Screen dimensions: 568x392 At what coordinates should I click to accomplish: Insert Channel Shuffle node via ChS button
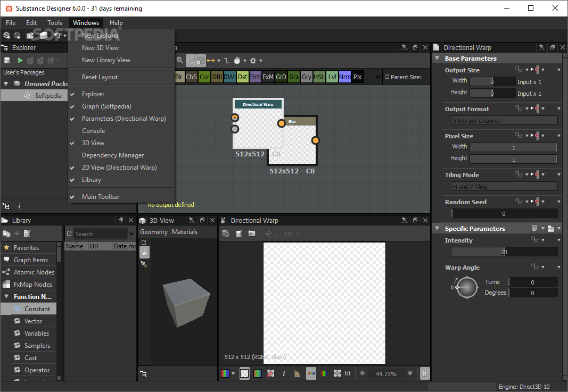pyautogui.click(x=191, y=77)
